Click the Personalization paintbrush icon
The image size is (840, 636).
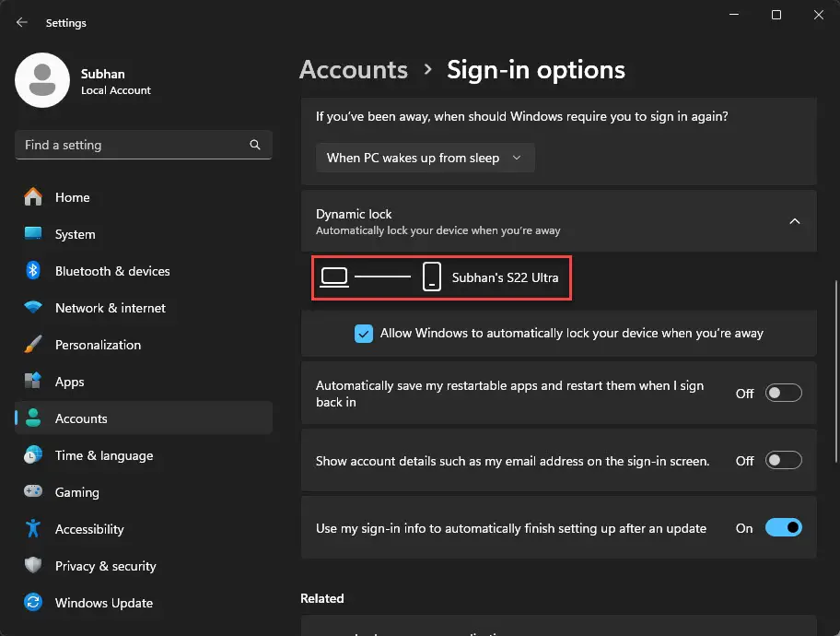(33, 345)
